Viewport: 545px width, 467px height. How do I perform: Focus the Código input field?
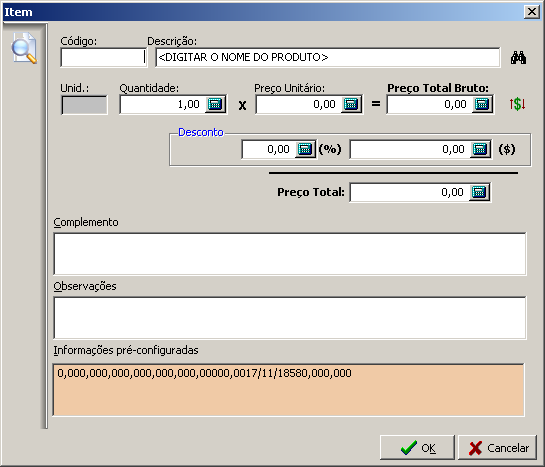[104, 57]
